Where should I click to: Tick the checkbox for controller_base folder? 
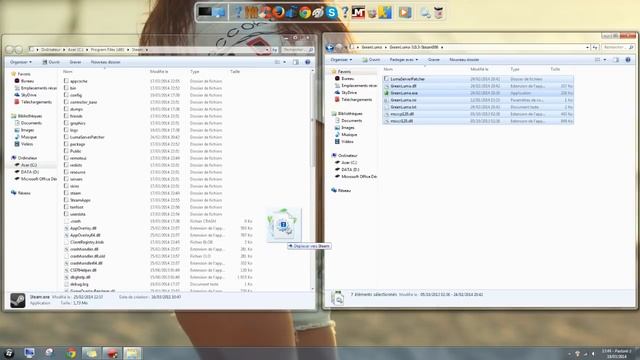66,102
